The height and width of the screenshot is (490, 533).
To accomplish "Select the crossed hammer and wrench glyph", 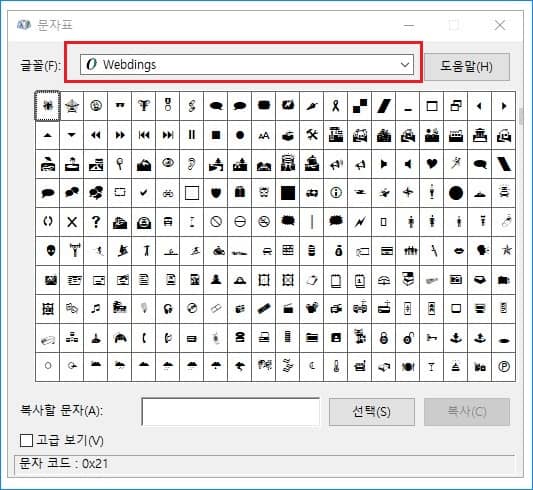I will [x=312, y=135].
